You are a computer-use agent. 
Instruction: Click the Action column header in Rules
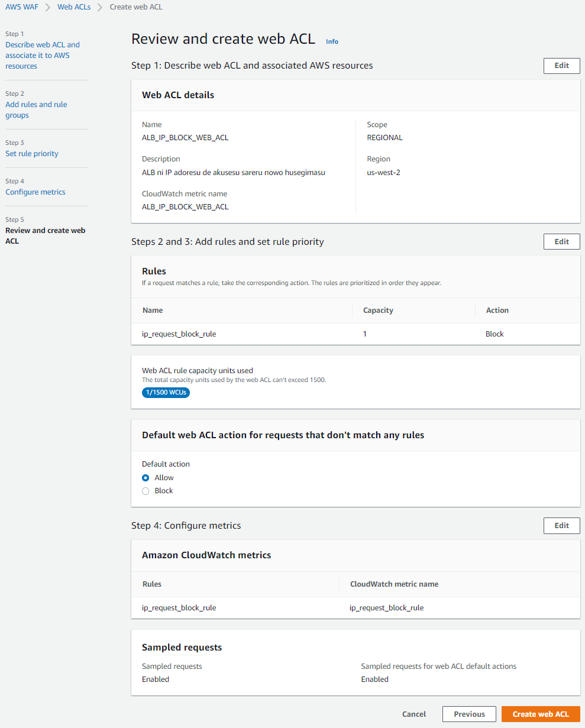[497, 310]
